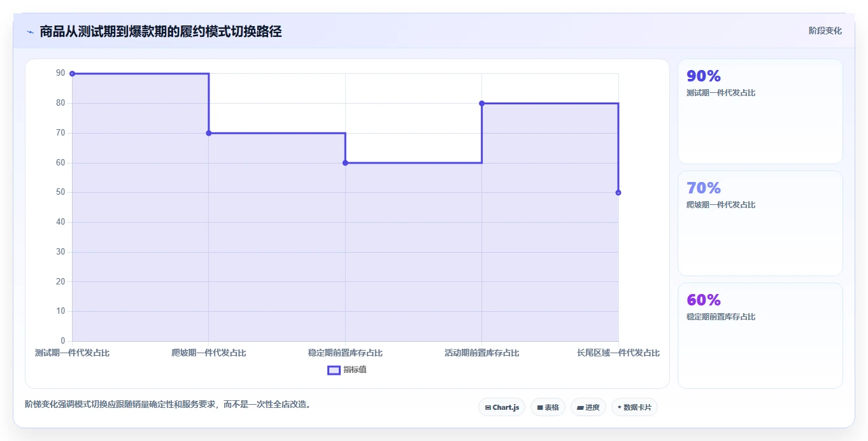Click the lightning icon beside the chart title
Viewport: 868px width, 441px height.
pyautogui.click(x=30, y=32)
